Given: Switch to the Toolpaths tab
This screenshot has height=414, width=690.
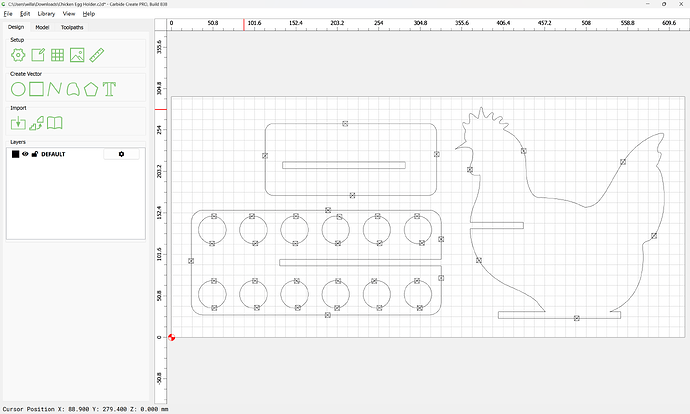Looking at the screenshot, I should coord(72,27).
